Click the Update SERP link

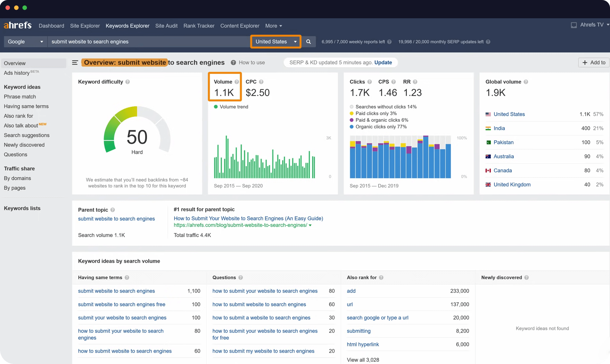point(383,62)
